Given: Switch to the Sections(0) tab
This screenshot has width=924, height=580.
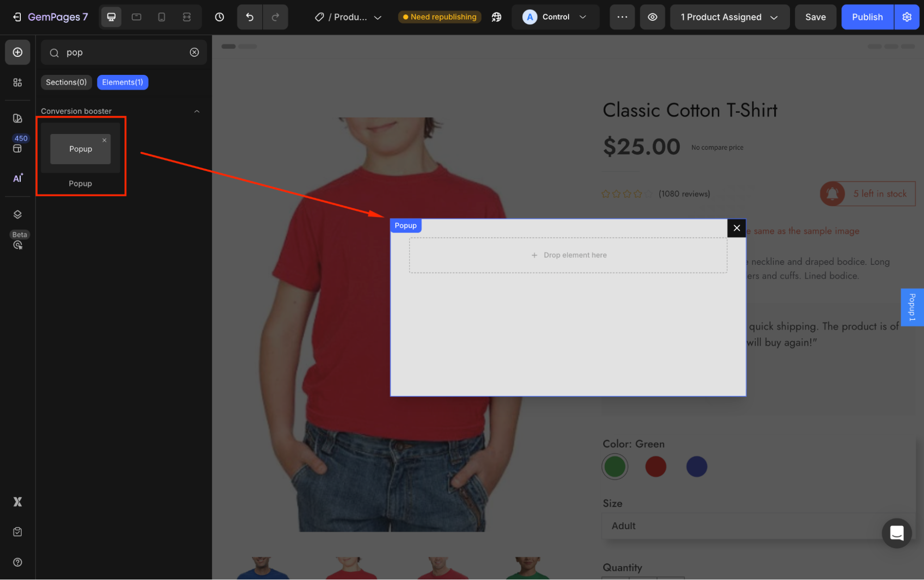Looking at the screenshot, I should [x=66, y=82].
